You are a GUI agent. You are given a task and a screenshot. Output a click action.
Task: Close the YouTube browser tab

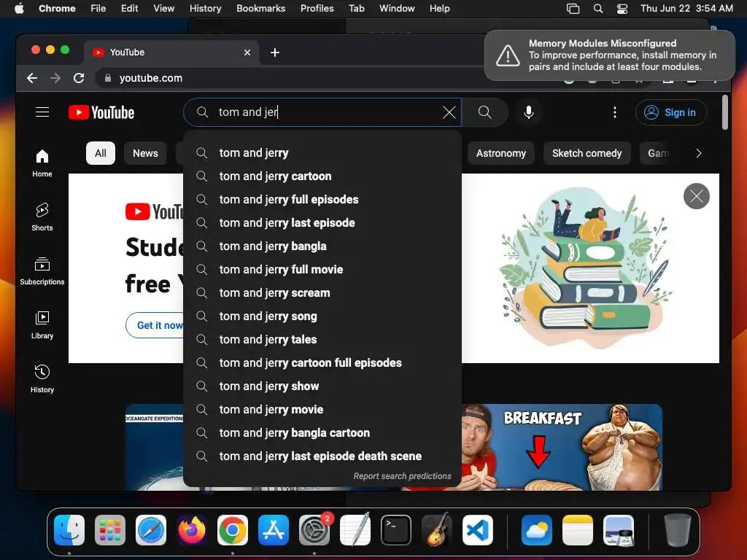click(x=247, y=52)
